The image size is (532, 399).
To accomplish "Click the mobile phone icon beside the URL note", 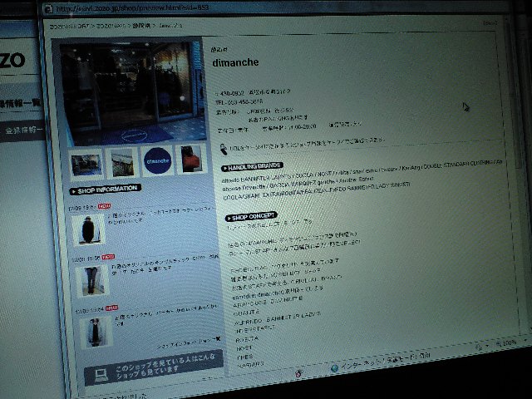I will tap(223, 150).
